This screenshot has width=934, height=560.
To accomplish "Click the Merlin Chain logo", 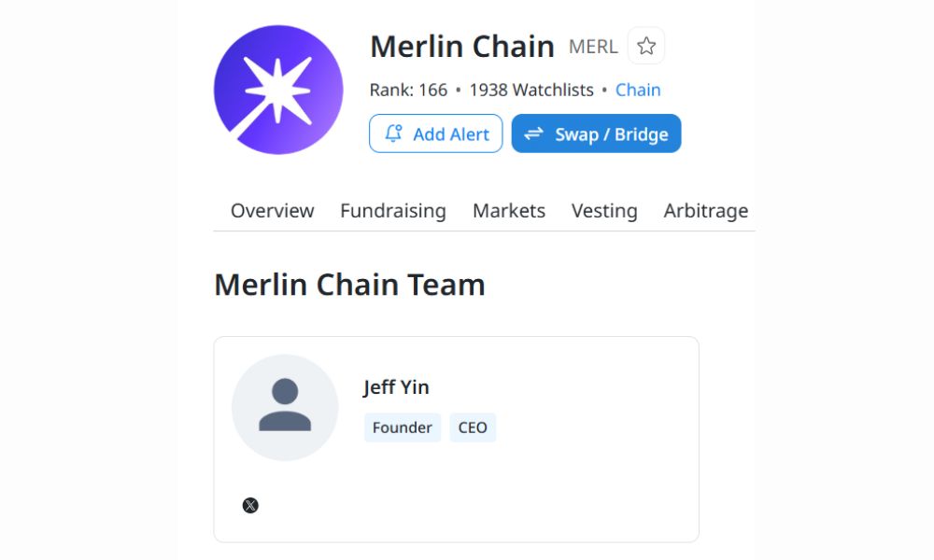I will [x=278, y=88].
